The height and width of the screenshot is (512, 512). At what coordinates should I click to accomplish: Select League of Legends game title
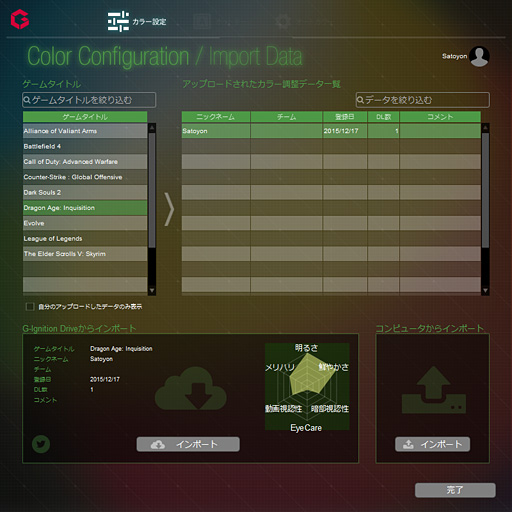pos(85,238)
